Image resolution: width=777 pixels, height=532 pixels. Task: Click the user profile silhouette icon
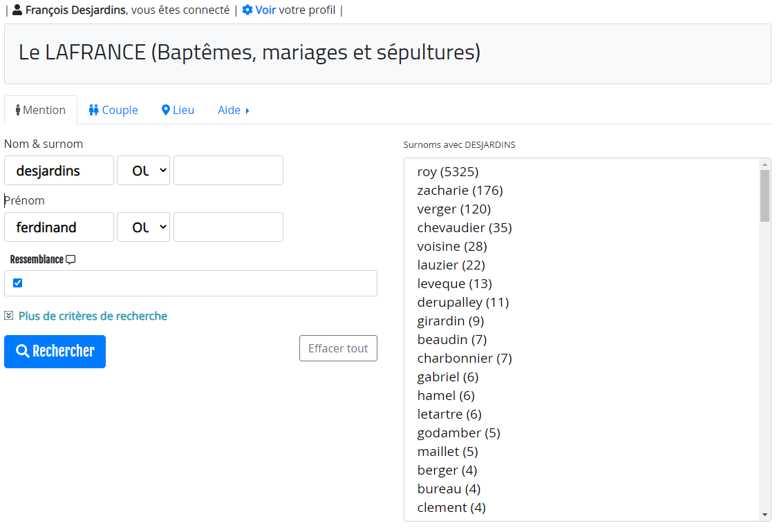tap(17, 10)
